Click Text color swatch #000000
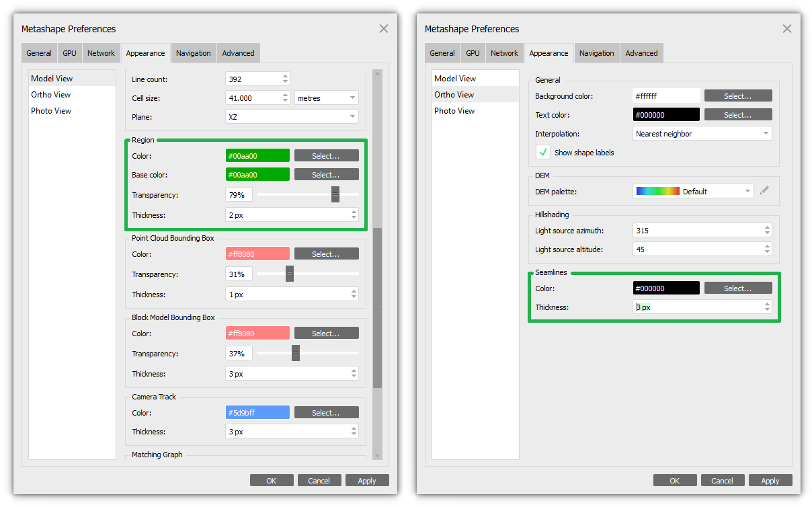 pyautogui.click(x=666, y=115)
